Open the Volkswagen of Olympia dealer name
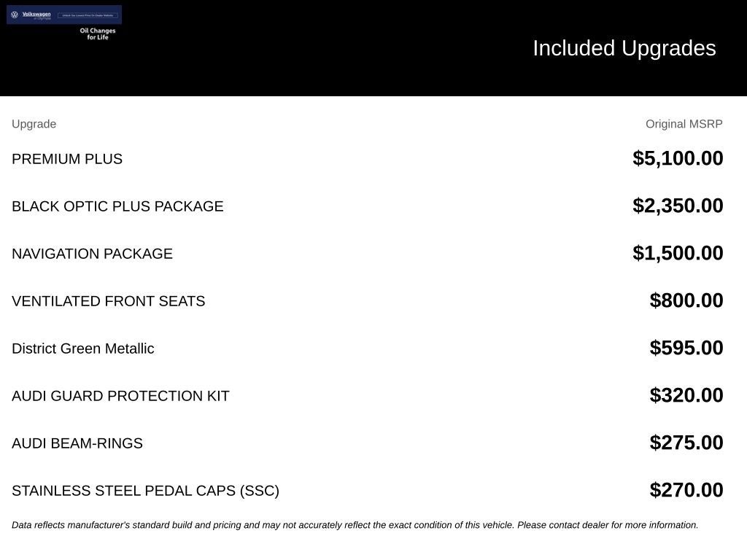 [x=36, y=15]
